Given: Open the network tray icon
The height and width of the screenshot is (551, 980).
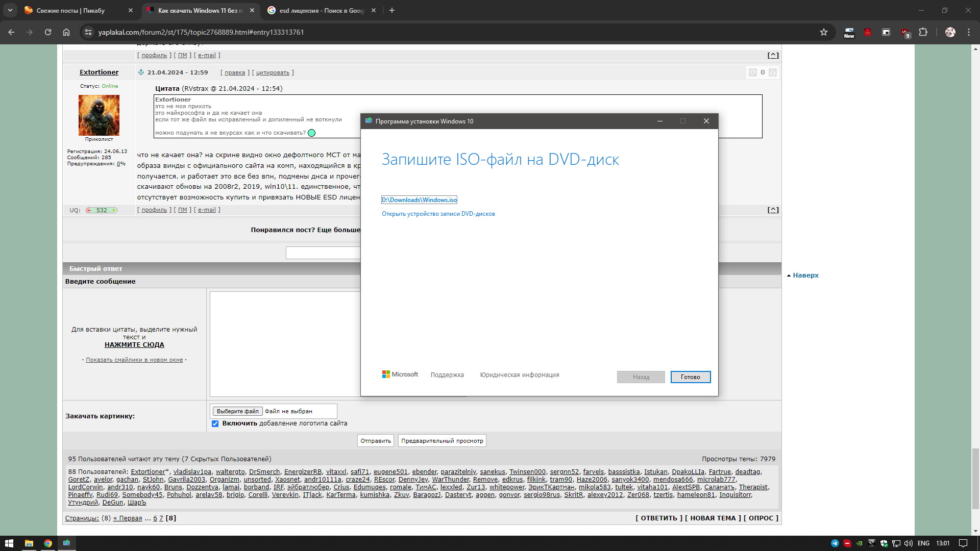Looking at the screenshot, I should pyautogui.click(x=896, y=543).
